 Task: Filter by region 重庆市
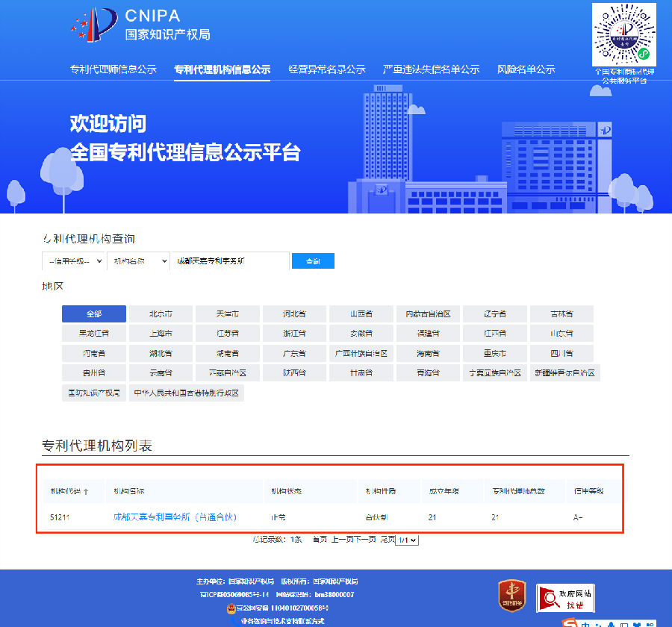pos(495,353)
